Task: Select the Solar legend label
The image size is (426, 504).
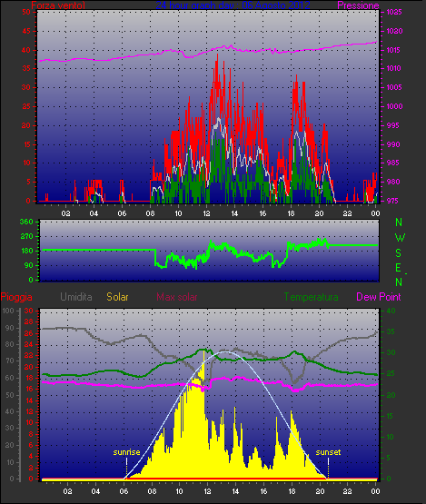Action: (117, 297)
